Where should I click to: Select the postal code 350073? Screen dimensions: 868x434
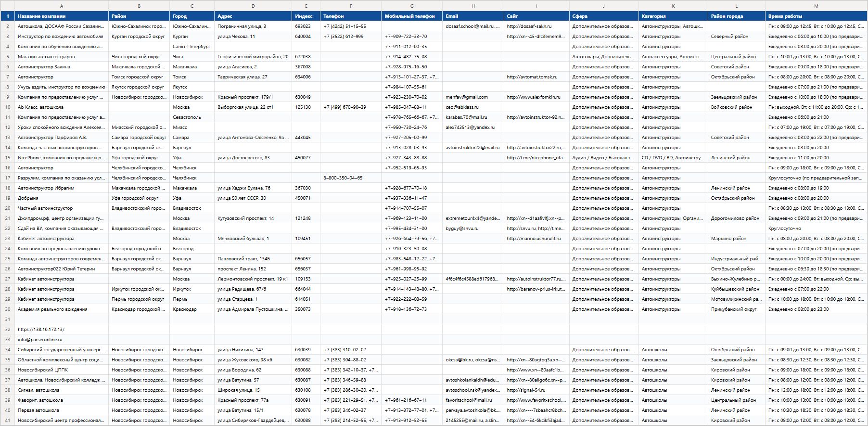[x=306, y=309]
